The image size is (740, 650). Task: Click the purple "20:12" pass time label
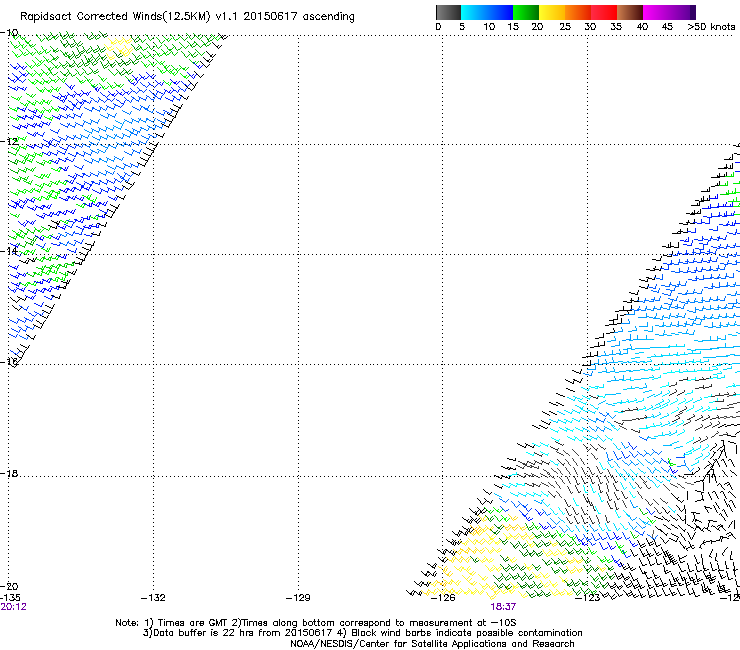tap(14, 607)
